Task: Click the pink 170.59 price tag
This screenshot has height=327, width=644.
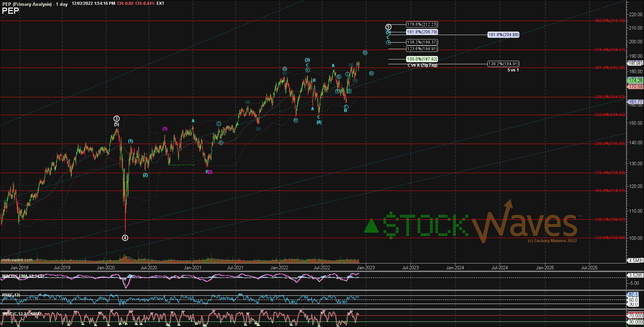Action: coord(635,87)
